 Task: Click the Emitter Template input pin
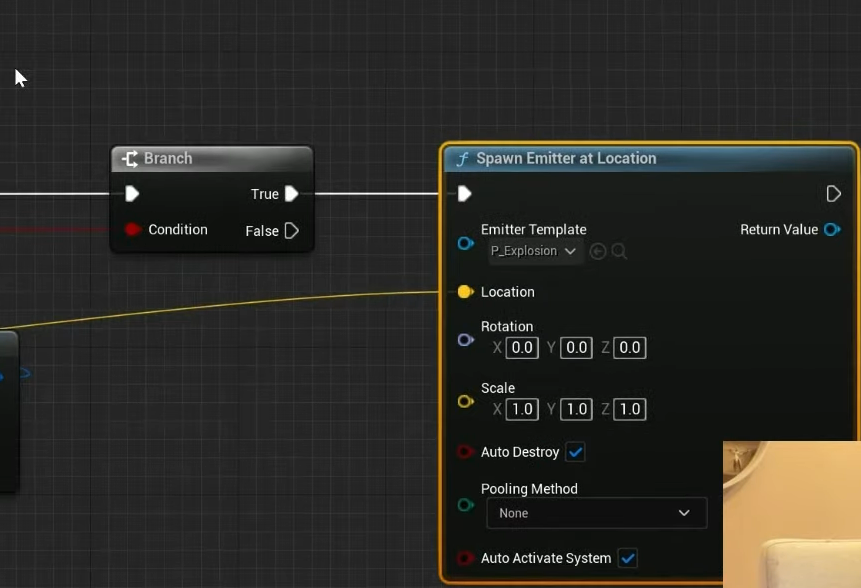[x=465, y=243]
